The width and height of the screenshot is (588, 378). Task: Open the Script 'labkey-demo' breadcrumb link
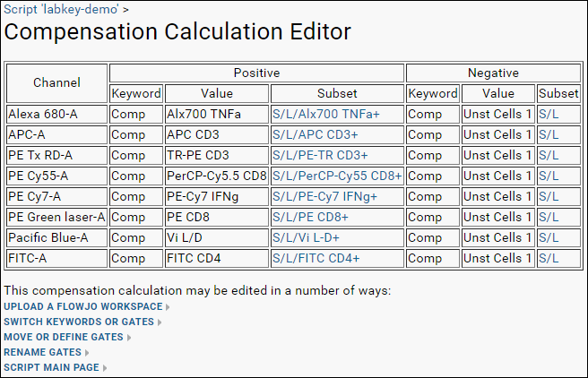click(x=61, y=9)
